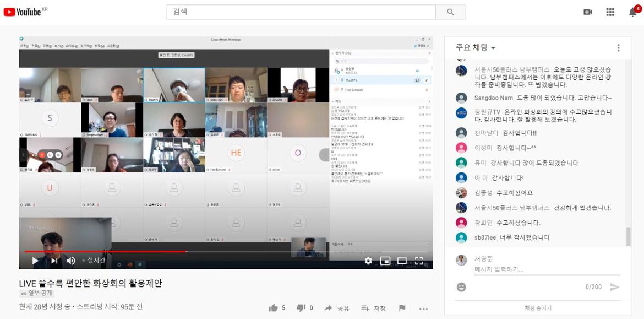The height and width of the screenshot is (319, 644).
Task: Open video player settings gear
Action: [368, 261]
